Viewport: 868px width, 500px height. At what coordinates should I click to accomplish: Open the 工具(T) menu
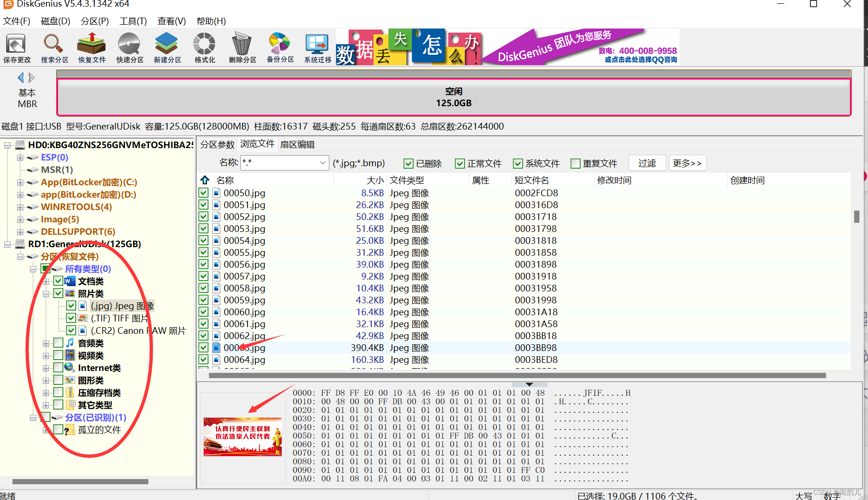click(132, 21)
